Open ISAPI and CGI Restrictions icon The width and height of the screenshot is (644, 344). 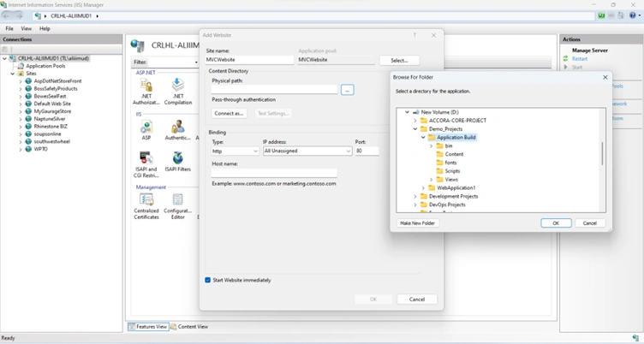146,158
